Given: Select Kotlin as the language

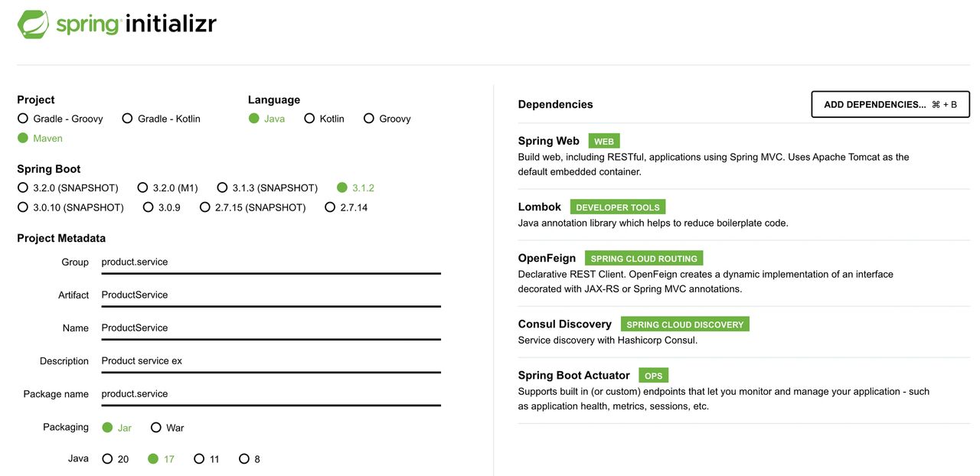Looking at the screenshot, I should (309, 119).
